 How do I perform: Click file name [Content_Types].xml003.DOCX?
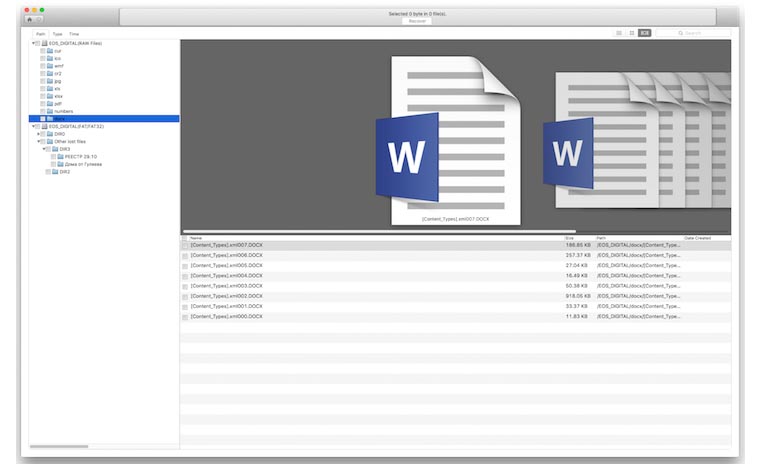click(226, 286)
